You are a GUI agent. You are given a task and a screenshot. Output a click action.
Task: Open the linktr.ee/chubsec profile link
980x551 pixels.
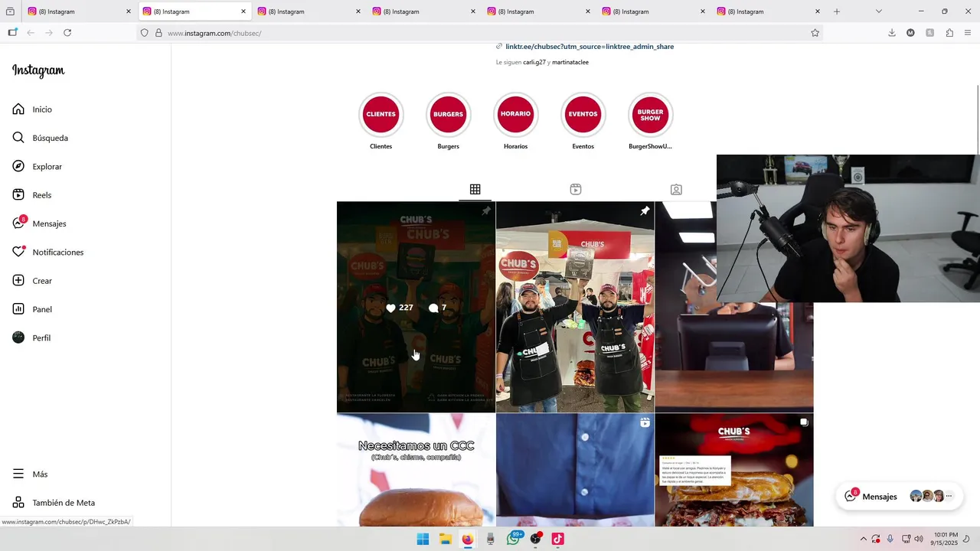590,47
